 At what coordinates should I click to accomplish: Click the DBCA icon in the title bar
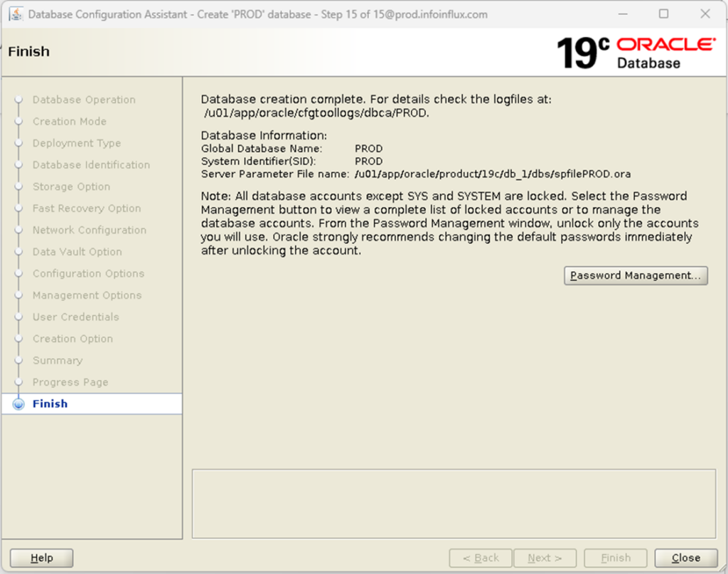[x=16, y=14]
